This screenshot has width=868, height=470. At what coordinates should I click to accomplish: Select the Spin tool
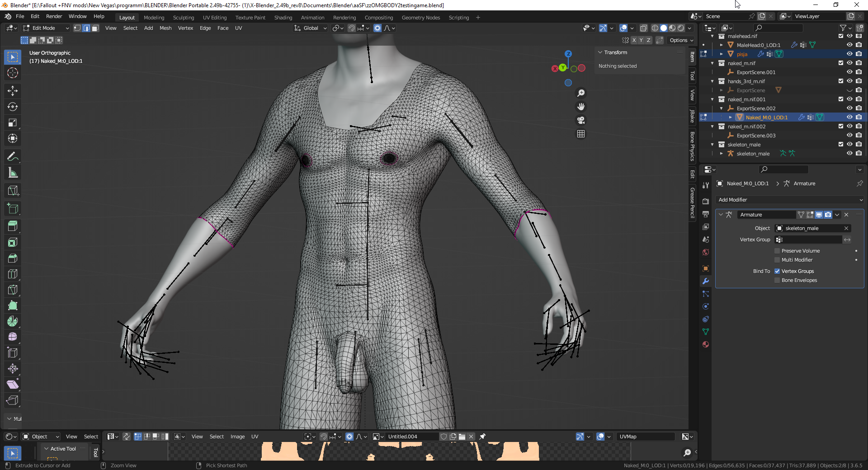(13, 321)
